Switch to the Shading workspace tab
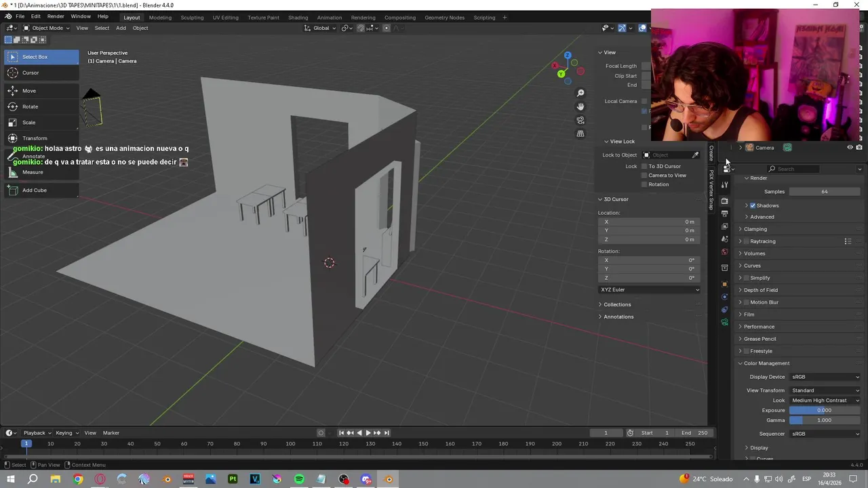 click(298, 18)
